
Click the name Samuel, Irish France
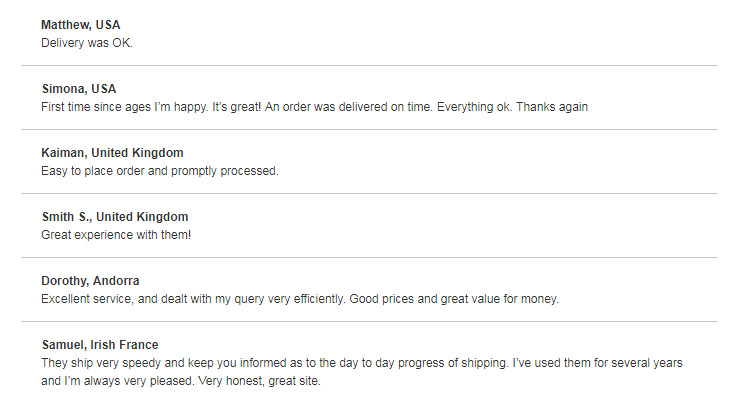click(x=100, y=345)
